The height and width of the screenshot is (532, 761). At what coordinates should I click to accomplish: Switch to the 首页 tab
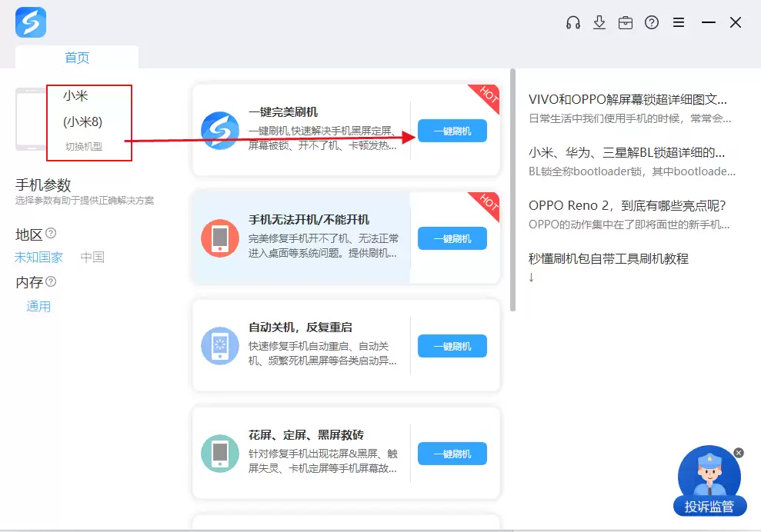[77, 57]
